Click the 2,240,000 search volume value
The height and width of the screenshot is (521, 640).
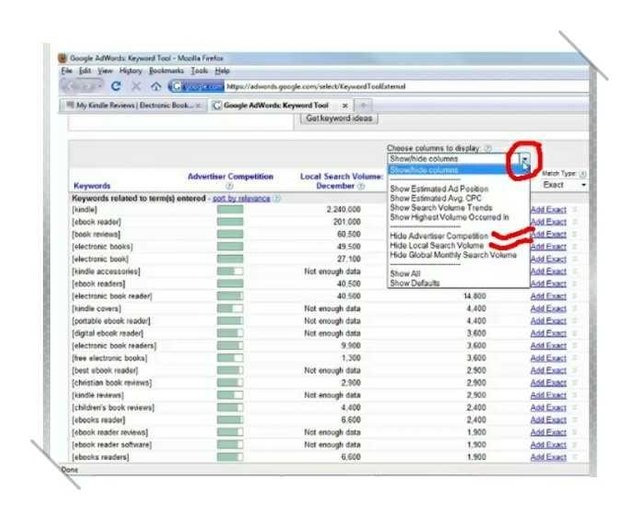pos(343,209)
